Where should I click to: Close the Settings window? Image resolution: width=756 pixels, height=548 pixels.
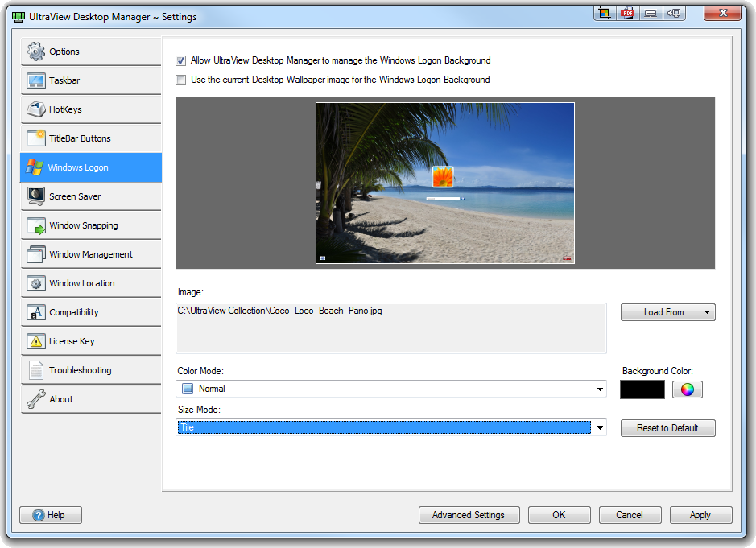(x=721, y=13)
